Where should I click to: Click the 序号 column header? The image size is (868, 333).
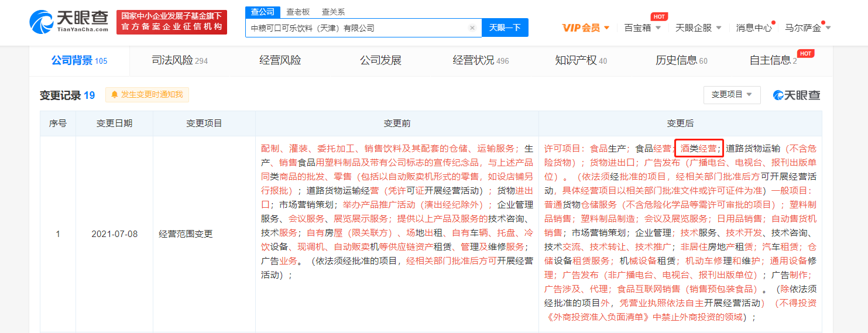click(58, 123)
